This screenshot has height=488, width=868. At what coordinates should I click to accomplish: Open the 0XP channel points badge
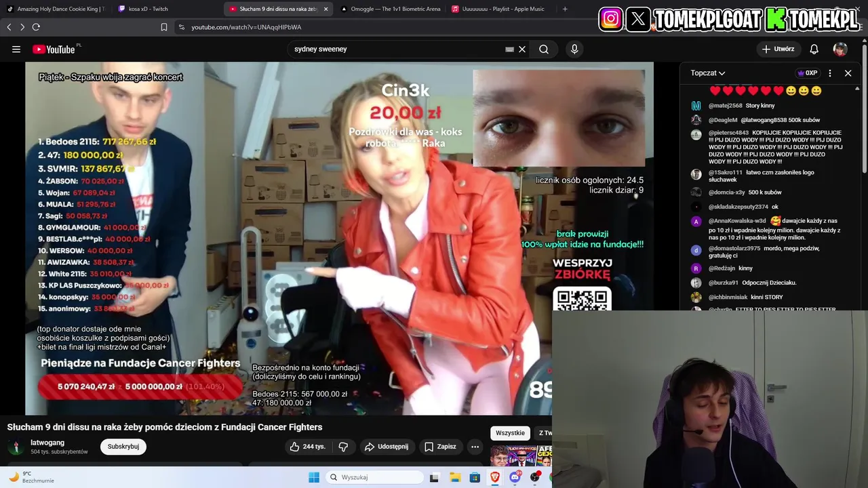[807, 73]
